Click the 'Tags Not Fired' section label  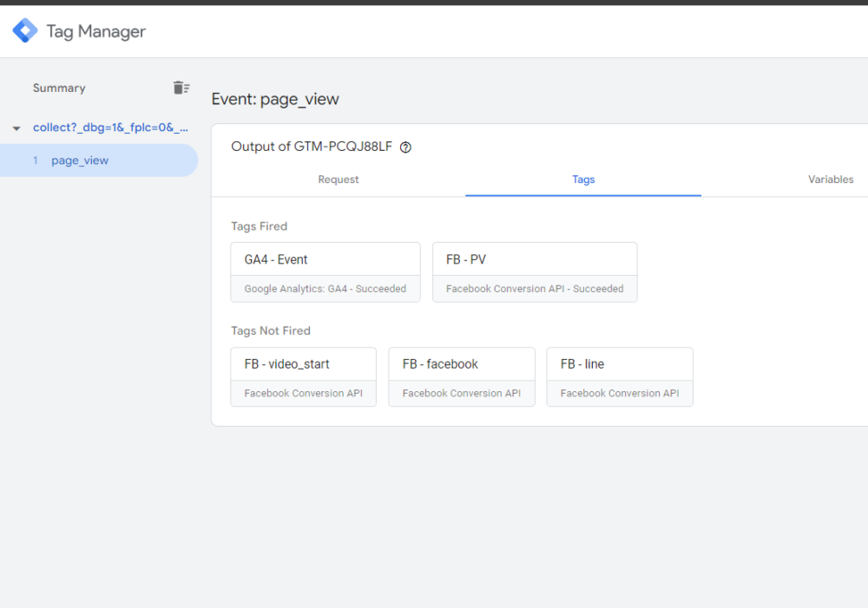coord(271,330)
